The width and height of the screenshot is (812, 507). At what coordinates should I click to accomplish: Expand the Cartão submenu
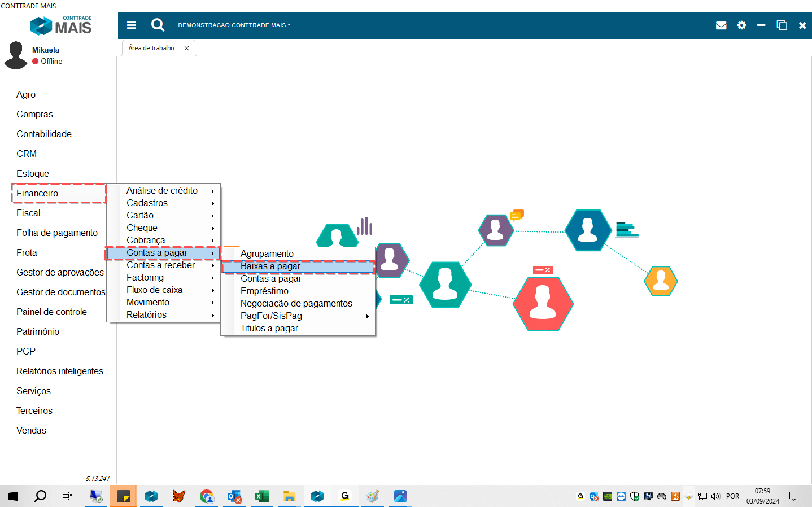point(163,216)
